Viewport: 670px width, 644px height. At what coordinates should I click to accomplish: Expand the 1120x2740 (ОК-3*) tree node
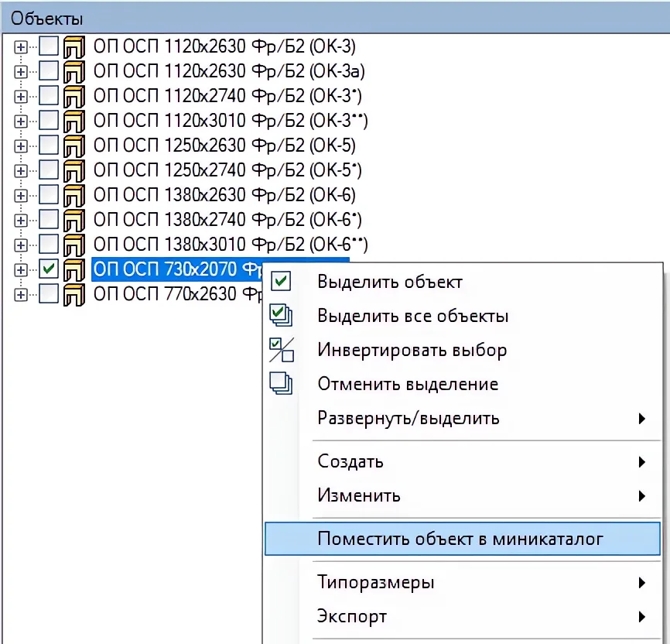tap(21, 96)
